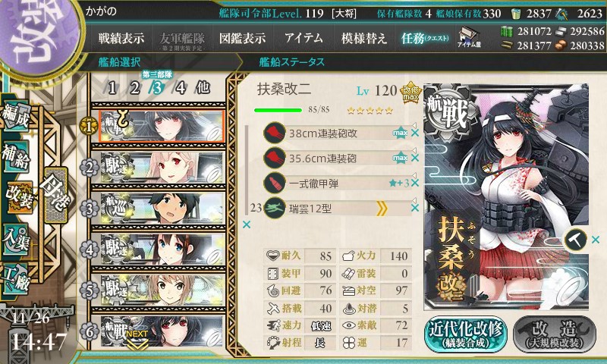Click the 改造 remodel button
The width and height of the screenshot is (607, 364).
555,334
